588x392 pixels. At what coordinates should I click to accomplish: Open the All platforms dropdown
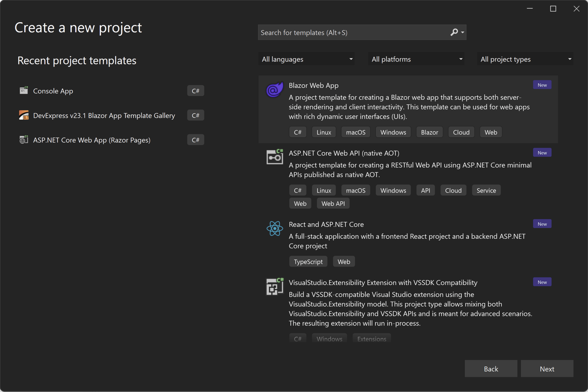416,59
